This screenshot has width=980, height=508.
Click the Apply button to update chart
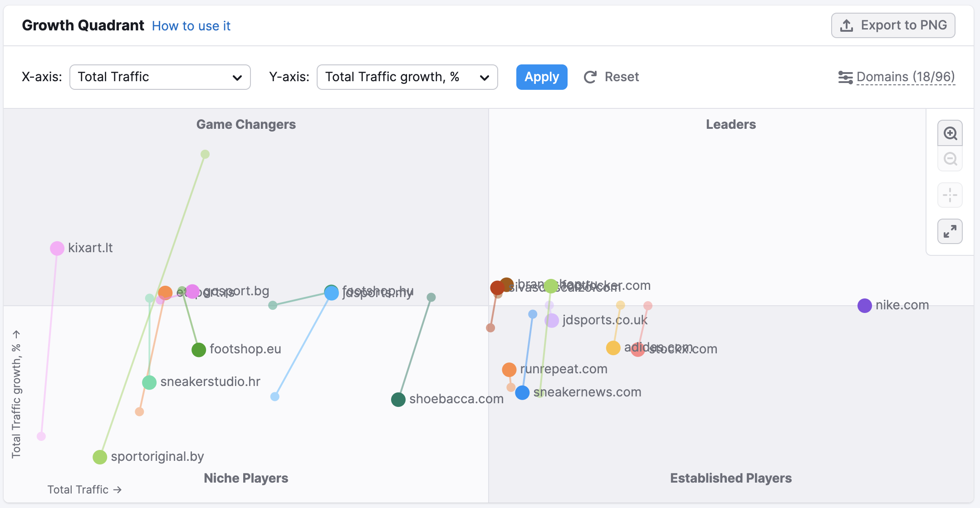click(x=542, y=77)
